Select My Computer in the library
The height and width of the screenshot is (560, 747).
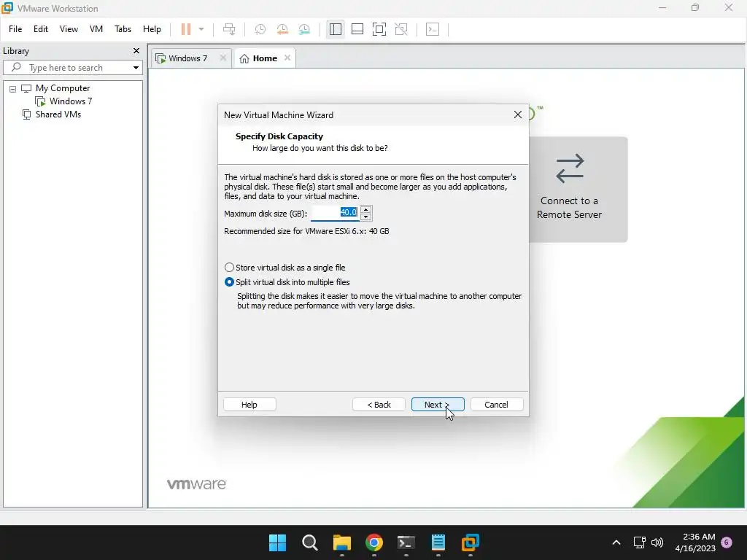click(x=63, y=88)
